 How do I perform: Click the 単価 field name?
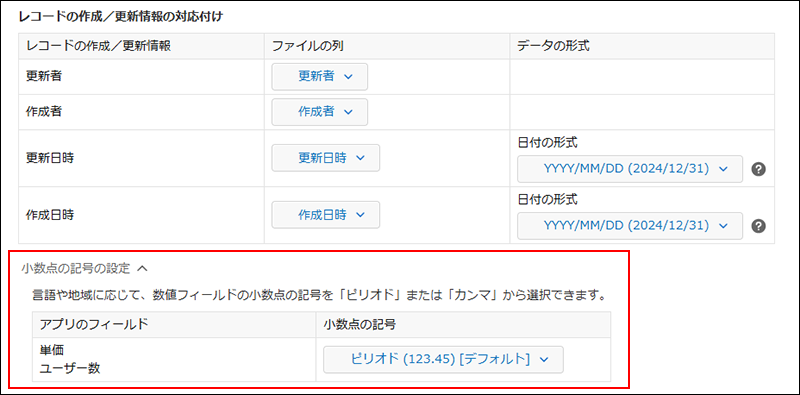(x=52, y=351)
